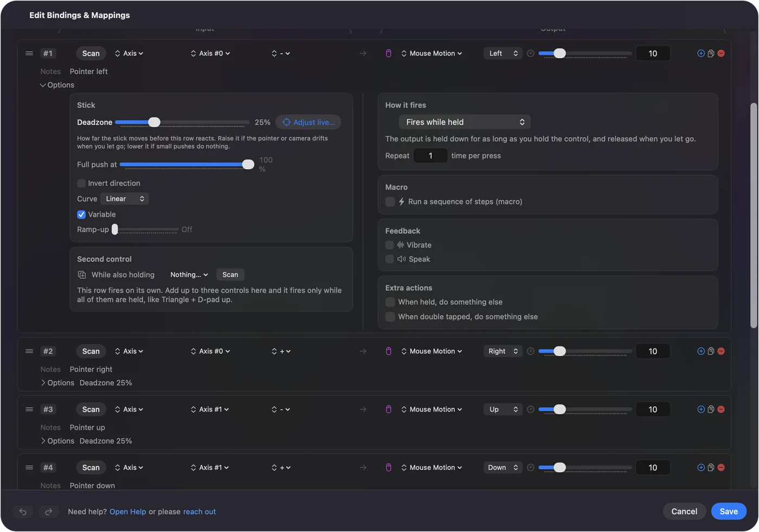
Task: Duplicate row #3 with the copy icon
Action: coord(711,409)
